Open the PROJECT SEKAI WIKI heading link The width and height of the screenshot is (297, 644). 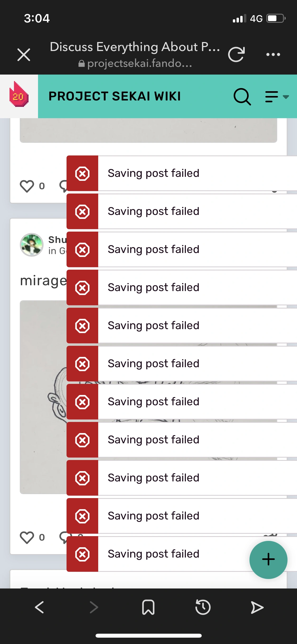[x=115, y=96]
